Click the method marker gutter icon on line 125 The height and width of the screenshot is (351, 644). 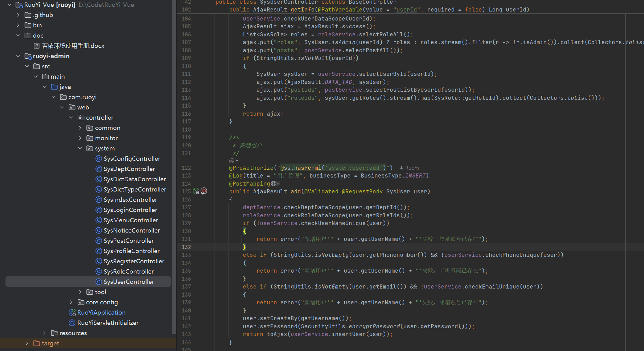click(x=204, y=191)
